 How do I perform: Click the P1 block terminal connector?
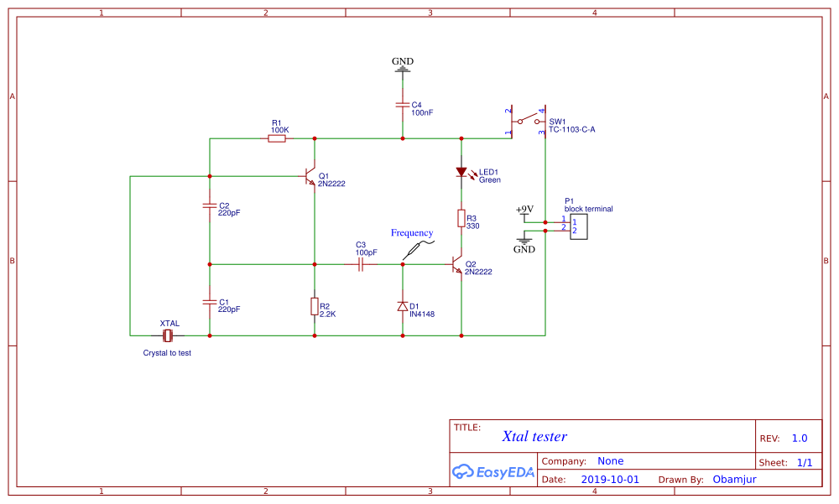coord(579,226)
